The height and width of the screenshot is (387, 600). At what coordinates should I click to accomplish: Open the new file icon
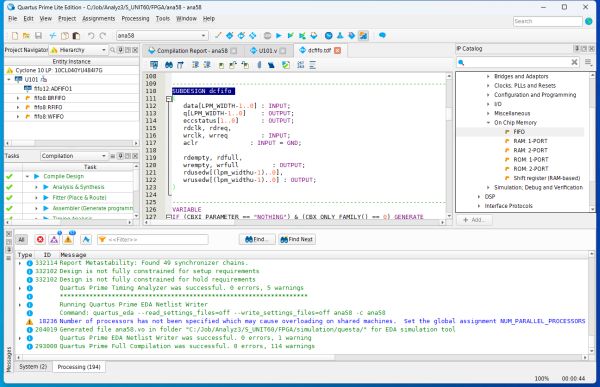[x=15, y=36]
